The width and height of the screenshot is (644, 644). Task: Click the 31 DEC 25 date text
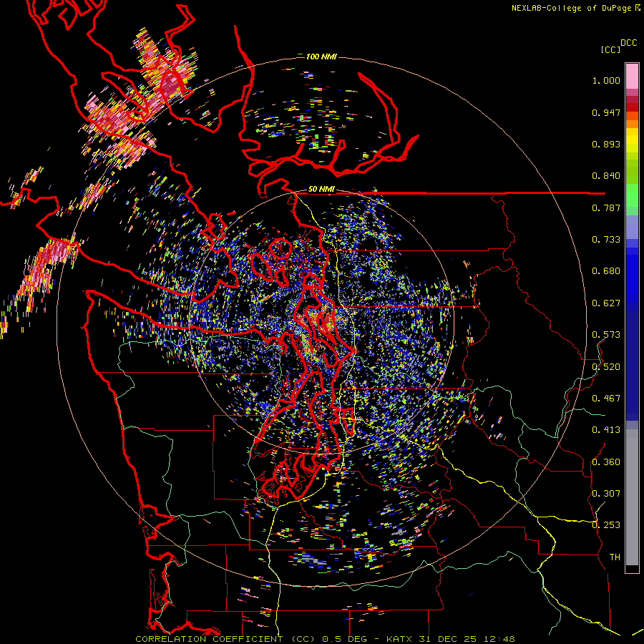coord(449,639)
